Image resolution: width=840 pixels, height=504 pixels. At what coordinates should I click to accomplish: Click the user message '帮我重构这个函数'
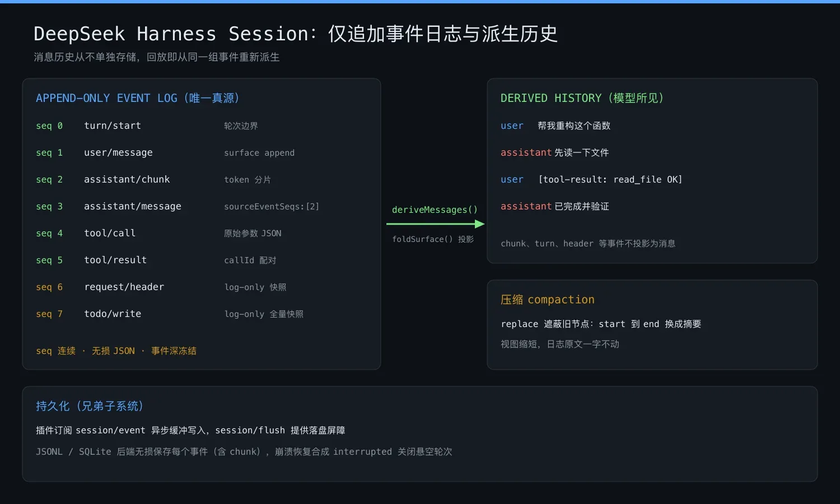coord(574,126)
